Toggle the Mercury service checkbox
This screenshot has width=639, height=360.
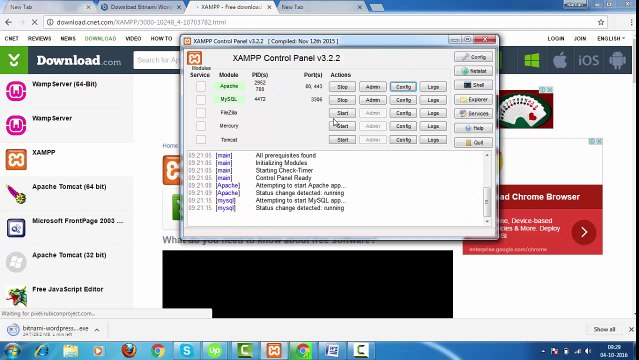click(201, 126)
